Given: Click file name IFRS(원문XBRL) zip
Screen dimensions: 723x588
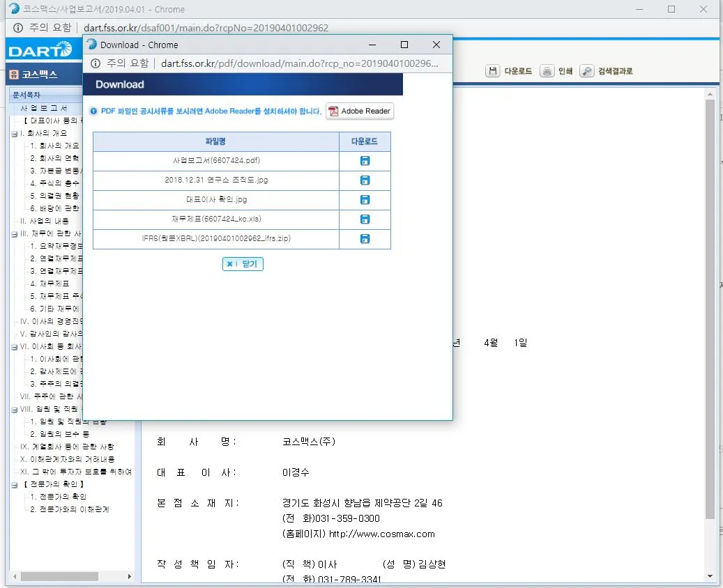Looking at the screenshot, I should coord(216,238).
